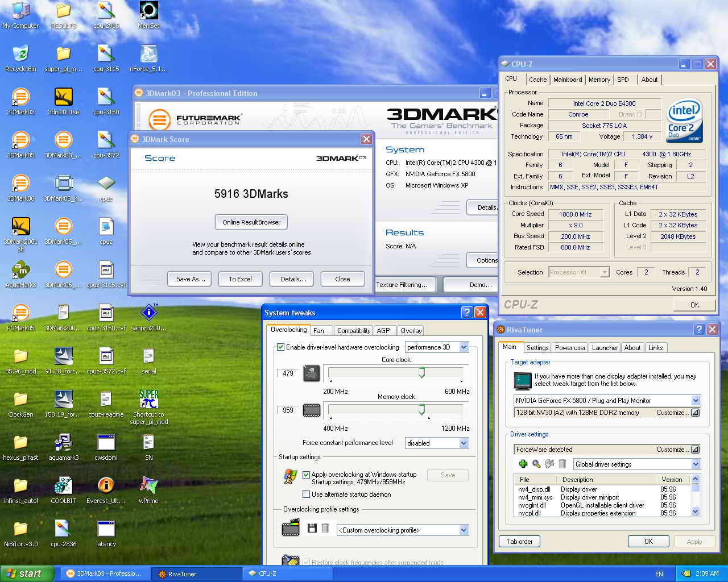728x582 pixels.
Task: Open the Global driver settings dropdown
Action: click(696, 464)
